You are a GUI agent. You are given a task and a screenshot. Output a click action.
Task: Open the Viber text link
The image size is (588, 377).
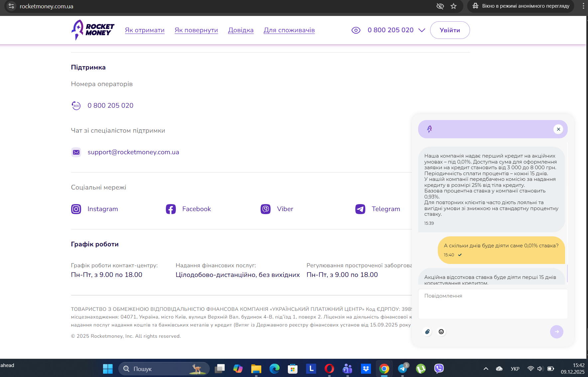point(285,209)
